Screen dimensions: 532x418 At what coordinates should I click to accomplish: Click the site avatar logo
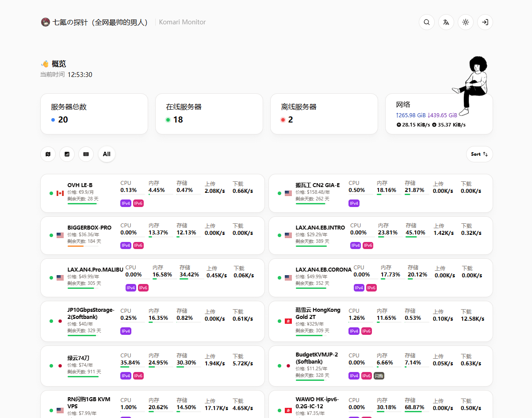tap(45, 22)
